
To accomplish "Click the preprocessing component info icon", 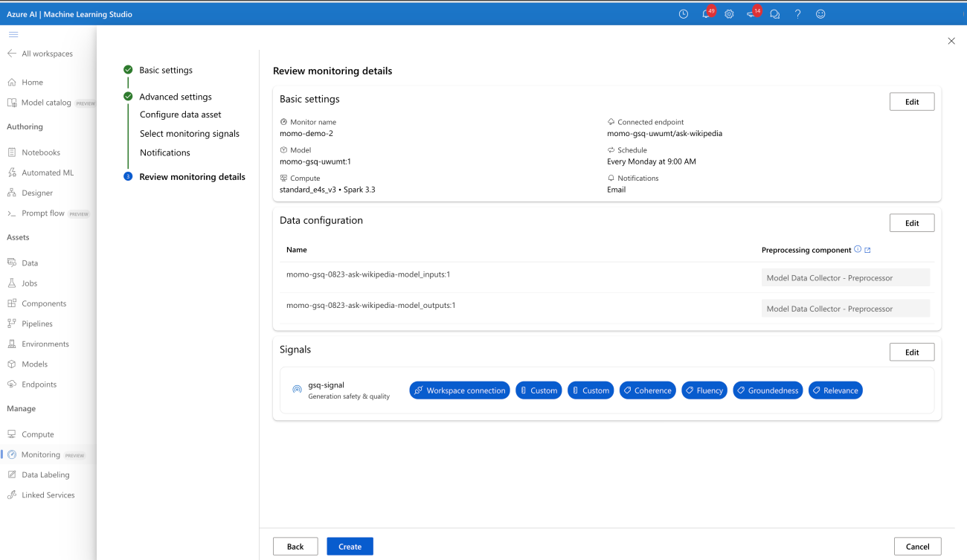I will pos(858,250).
